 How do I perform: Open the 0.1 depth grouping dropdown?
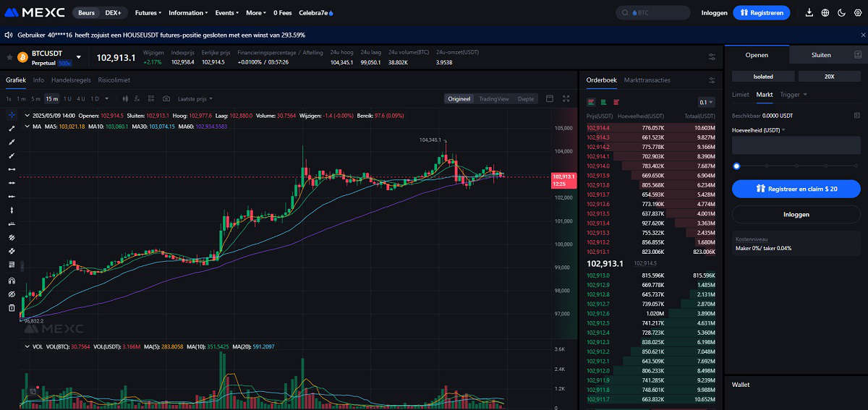pyautogui.click(x=706, y=103)
